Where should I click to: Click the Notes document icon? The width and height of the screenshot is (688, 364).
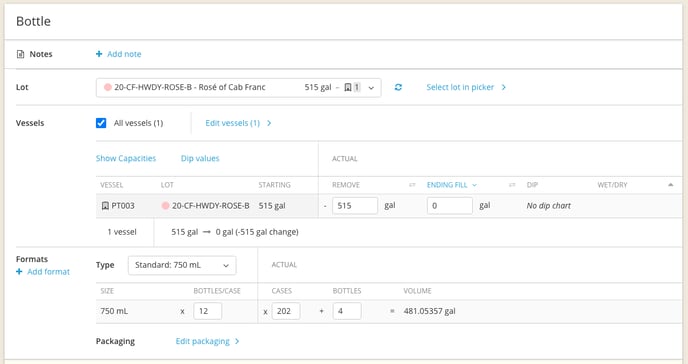tap(20, 54)
